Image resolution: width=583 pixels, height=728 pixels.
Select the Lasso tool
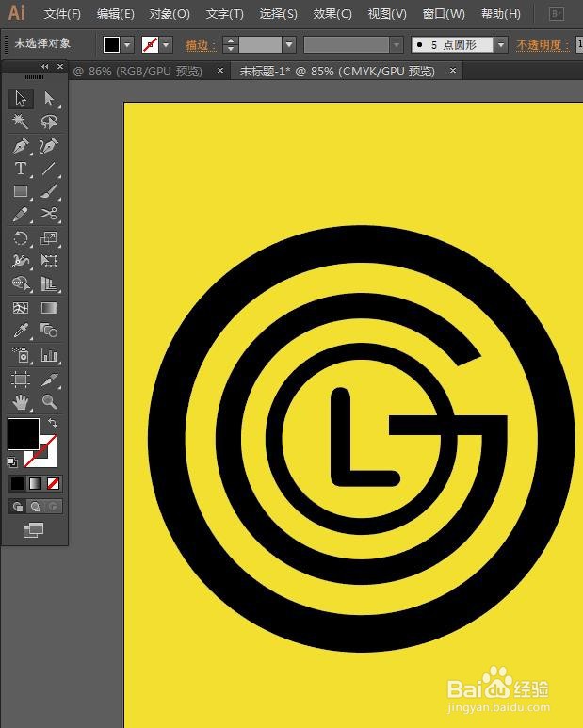(x=49, y=121)
